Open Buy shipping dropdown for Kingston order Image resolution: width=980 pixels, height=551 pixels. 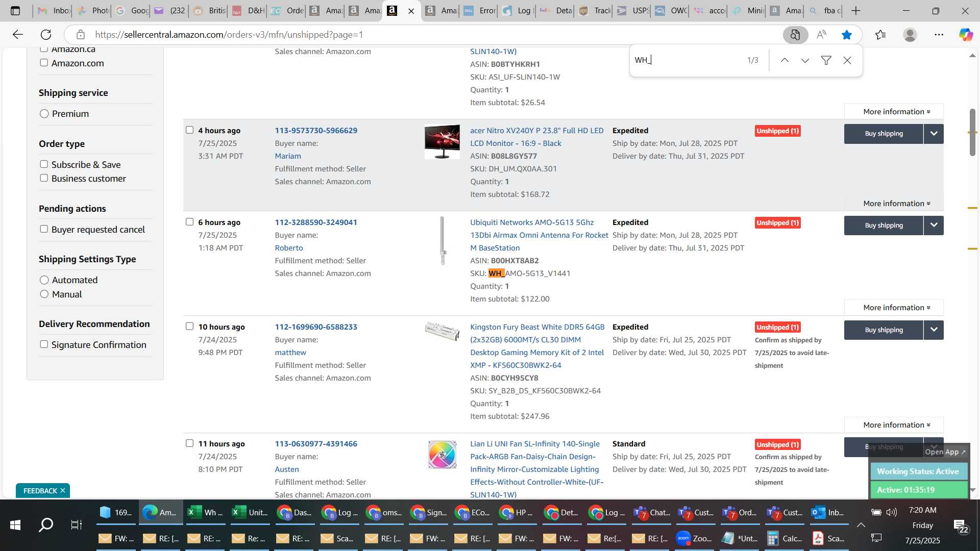coord(934,330)
